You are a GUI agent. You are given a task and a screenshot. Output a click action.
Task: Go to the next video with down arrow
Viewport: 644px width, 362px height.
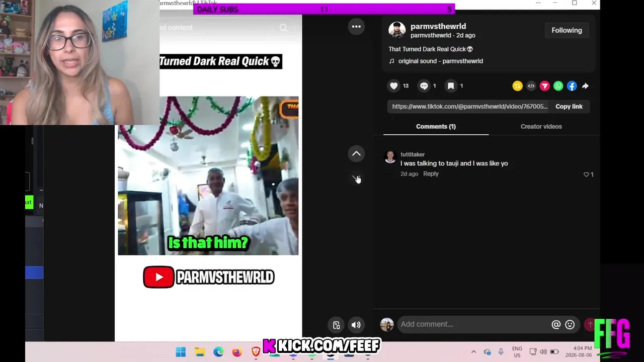point(356,178)
